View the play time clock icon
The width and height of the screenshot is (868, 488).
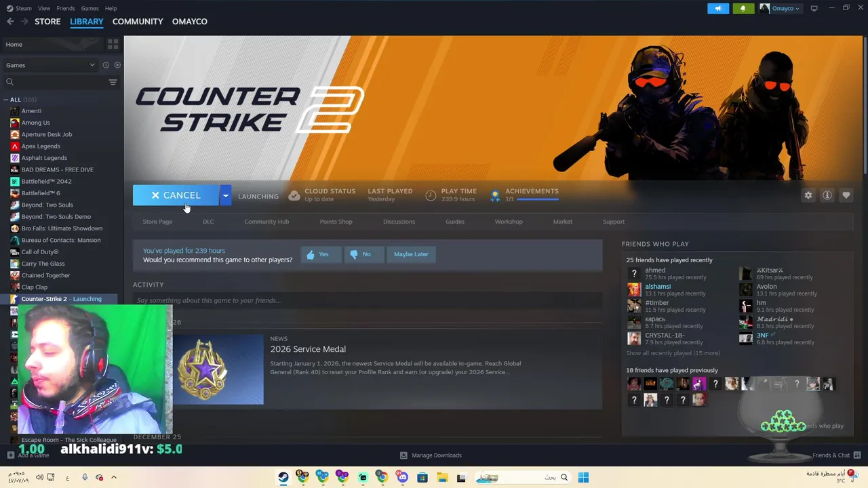[431, 195]
